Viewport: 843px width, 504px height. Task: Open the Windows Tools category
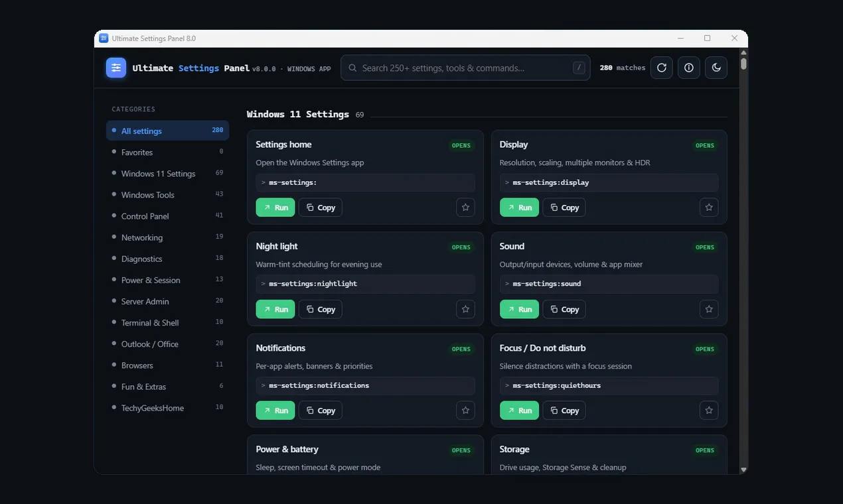pos(167,194)
